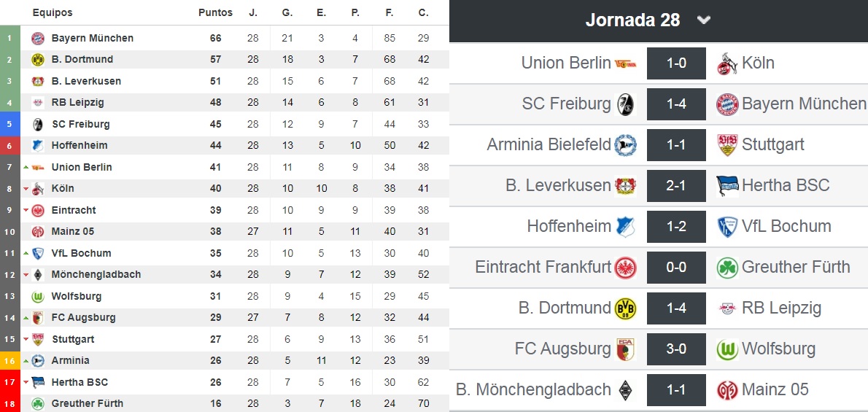Select the Köln row in standings

pos(224,189)
